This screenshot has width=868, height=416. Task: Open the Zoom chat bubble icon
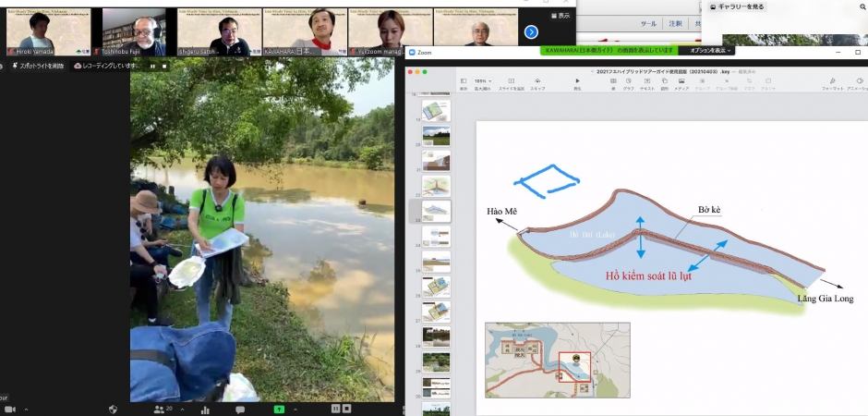click(240, 410)
